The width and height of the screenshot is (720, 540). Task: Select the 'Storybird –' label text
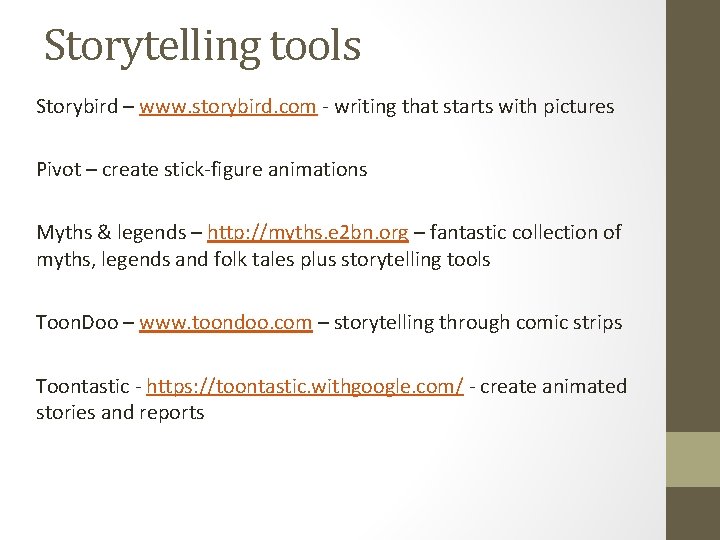click(85, 107)
